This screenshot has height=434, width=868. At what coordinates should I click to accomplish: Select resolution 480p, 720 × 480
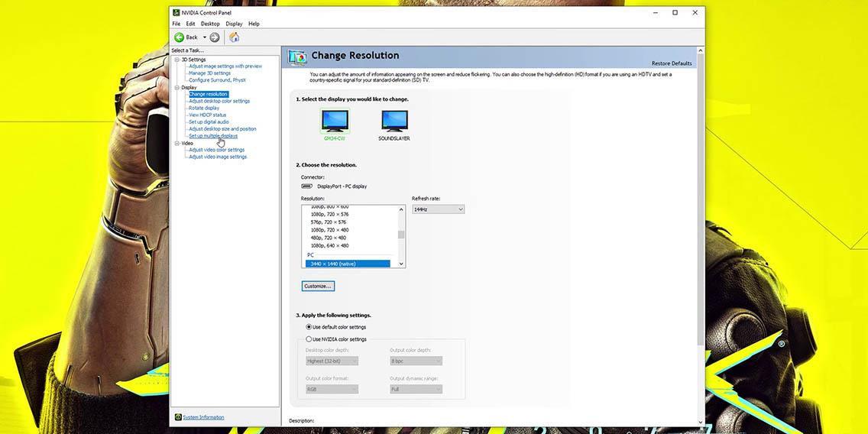coord(329,238)
